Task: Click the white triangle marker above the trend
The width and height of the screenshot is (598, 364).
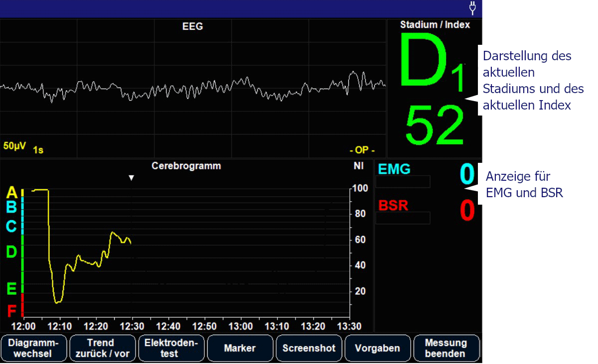Action: 132,178
